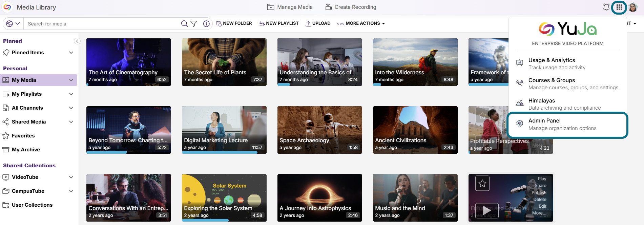
Task: Select Courses & Groups menu entry
Action: 567,83
